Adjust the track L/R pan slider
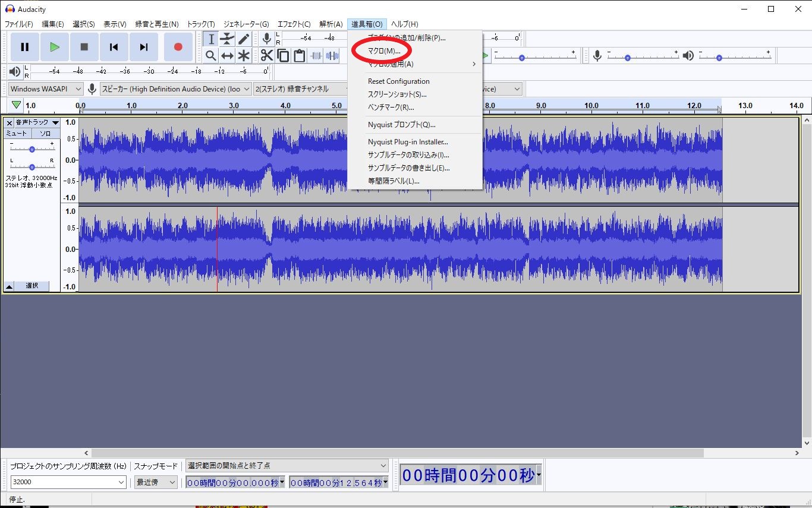Image resolution: width=812 pixels, height=508 pixels. click(32, 167)
